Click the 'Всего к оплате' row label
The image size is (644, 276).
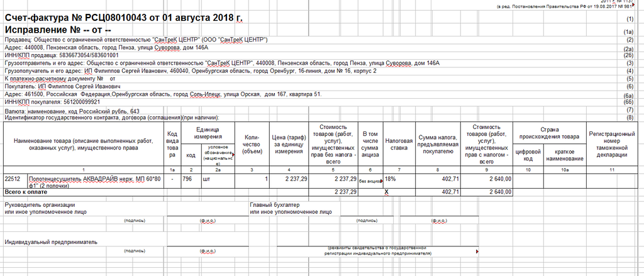[26, 192]
